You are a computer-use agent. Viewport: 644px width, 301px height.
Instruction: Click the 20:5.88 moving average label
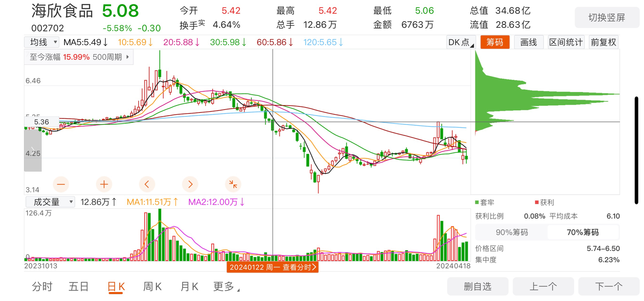(182, 42)
